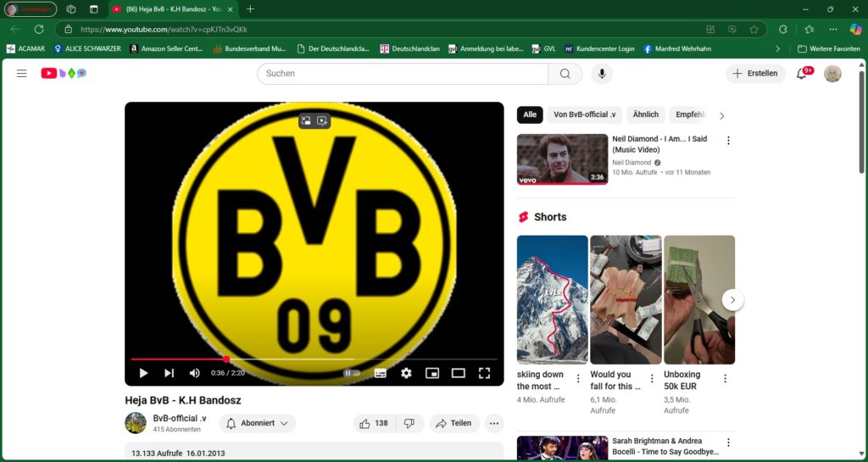Image resolution: width=868 pixels, height=462 pixels.
Task: Dislike the video with thumbs down
Action: (409, 423)
